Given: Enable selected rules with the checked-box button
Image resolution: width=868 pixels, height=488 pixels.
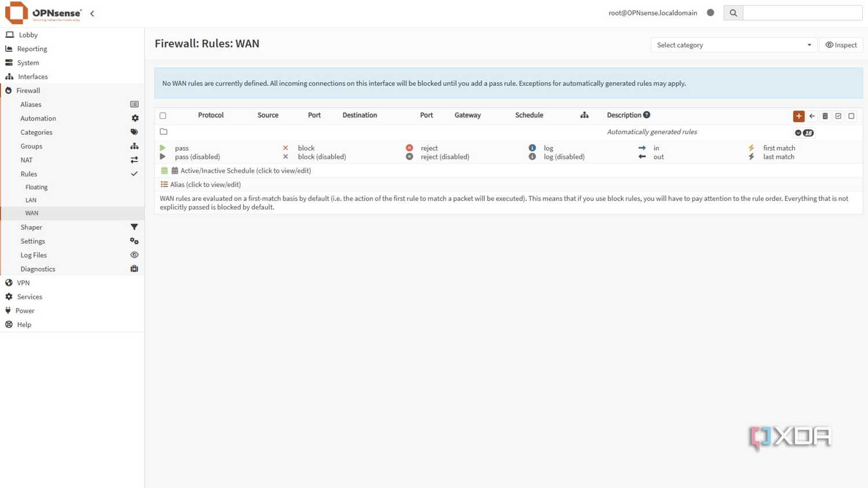Looking at the screenshot, I should pyautogui.click(x=838, y=116).
